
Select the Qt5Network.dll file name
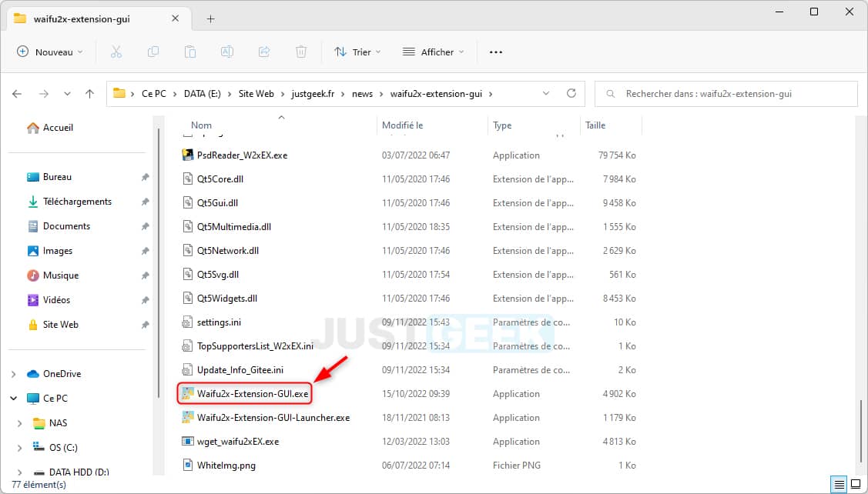click(228, 251)
